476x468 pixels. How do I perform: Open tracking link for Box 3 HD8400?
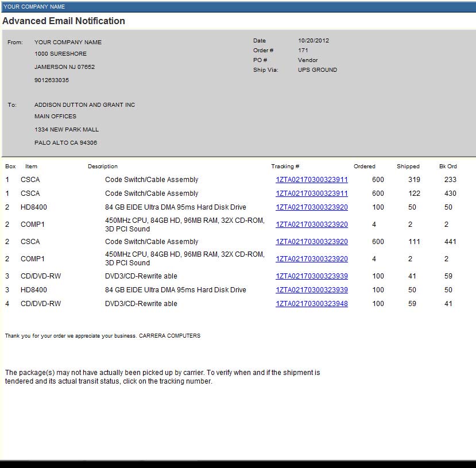[311, 290]
